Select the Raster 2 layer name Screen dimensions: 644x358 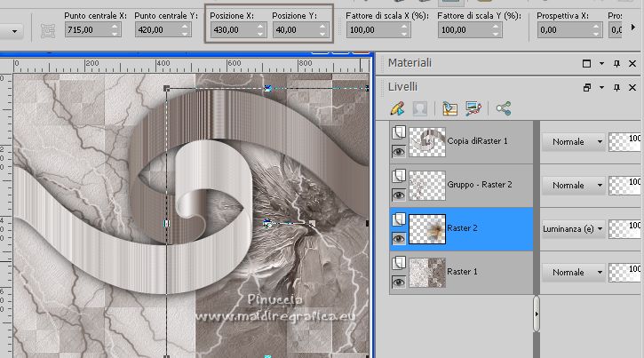462,227
